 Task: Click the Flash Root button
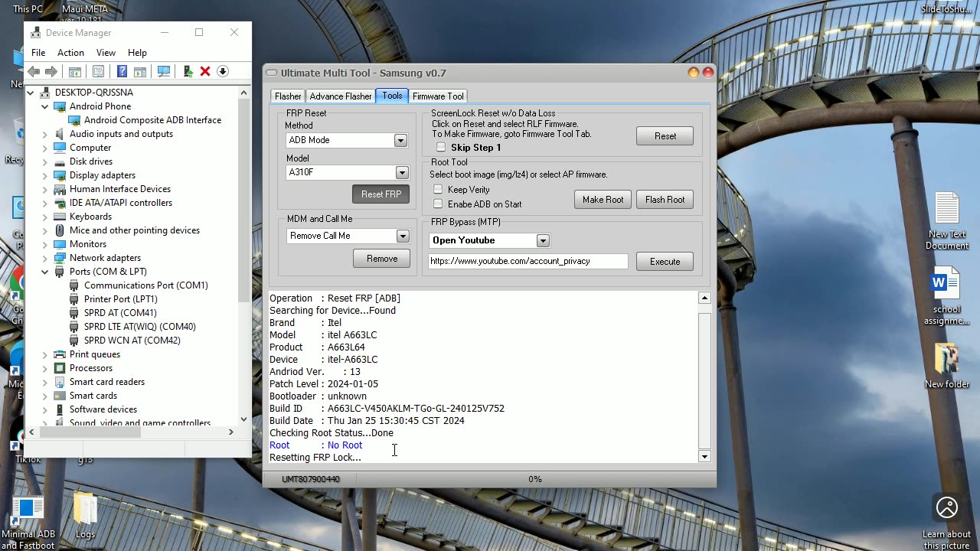(665, 200)
